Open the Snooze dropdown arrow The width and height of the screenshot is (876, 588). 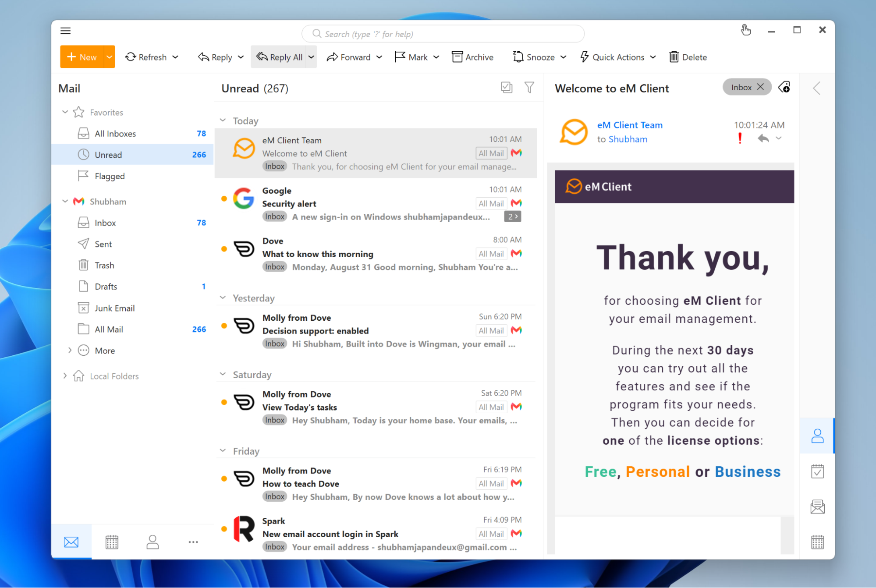point(564,57)
